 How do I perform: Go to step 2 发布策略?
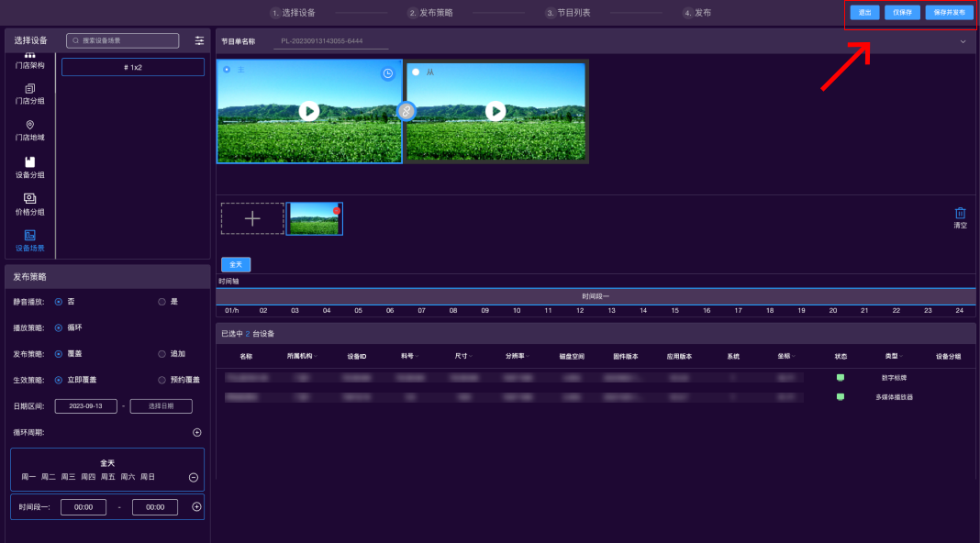click(x=430, y=13)
